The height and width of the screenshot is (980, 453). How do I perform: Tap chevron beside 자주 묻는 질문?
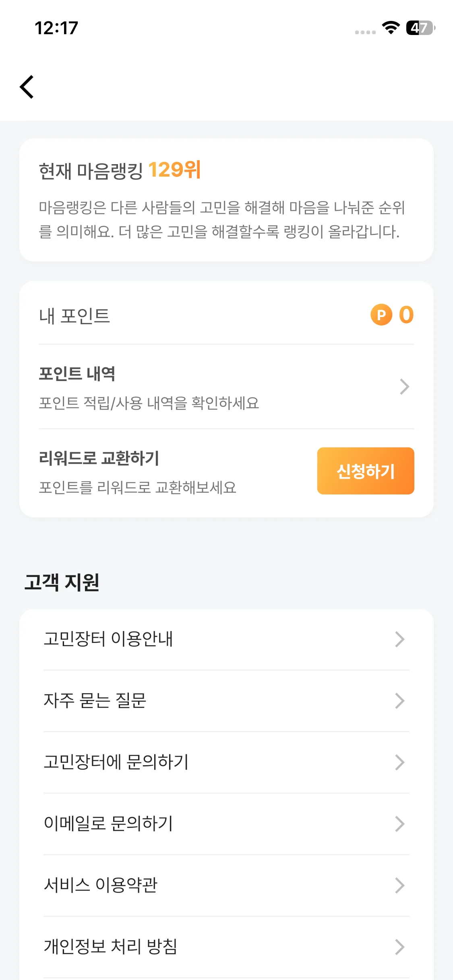click(x=399, y=701)
